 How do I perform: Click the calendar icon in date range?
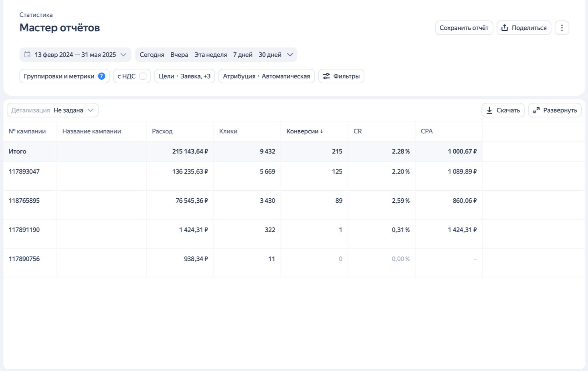pyautogui.click(x=27, y=54)
